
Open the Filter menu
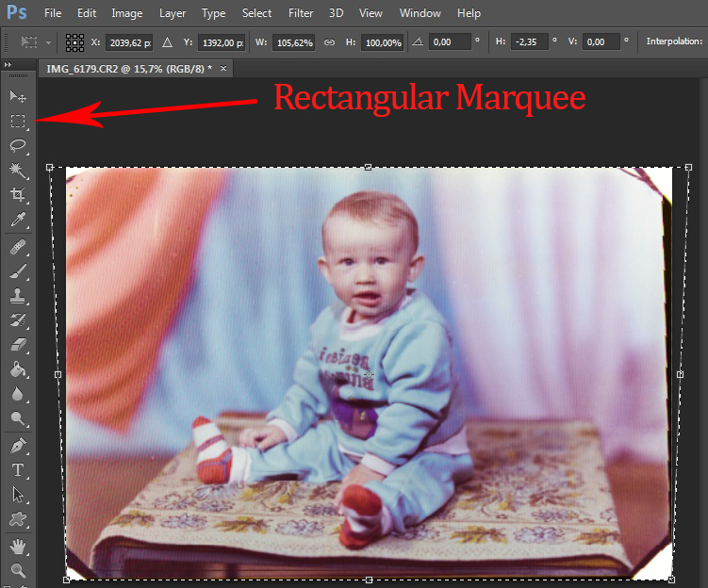coord(301,13)
